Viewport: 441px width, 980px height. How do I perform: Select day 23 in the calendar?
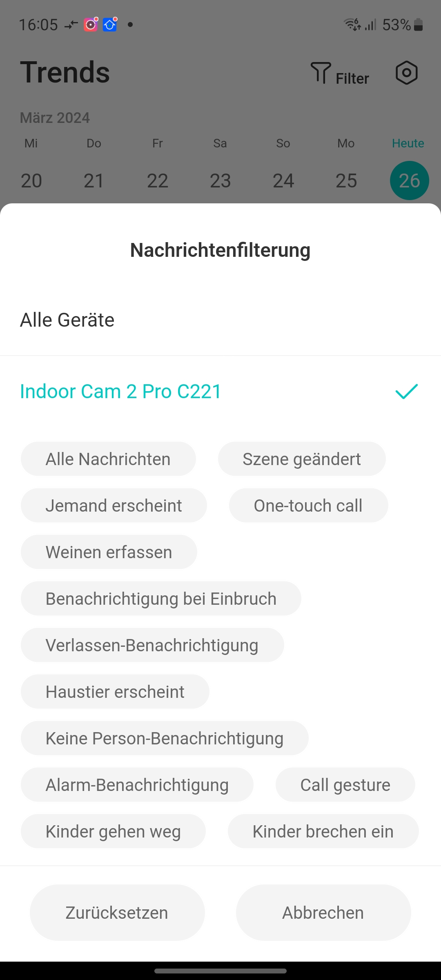[x=220, y=180]
